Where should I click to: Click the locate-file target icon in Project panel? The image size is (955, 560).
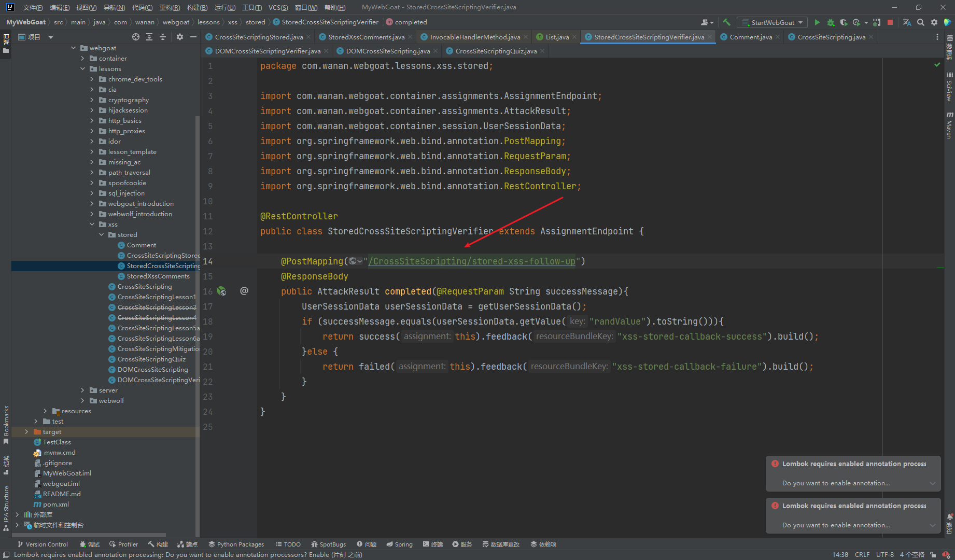136,37
